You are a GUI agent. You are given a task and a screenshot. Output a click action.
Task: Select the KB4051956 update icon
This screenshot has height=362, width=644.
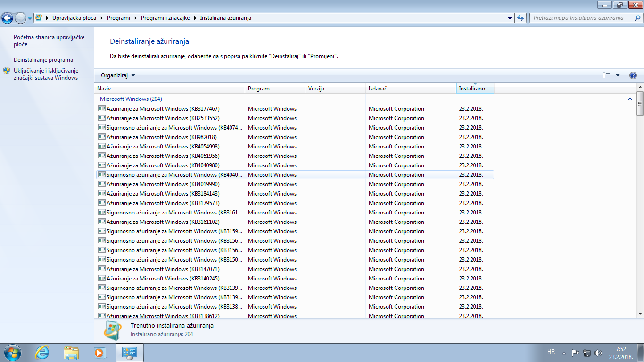(101, 156)
